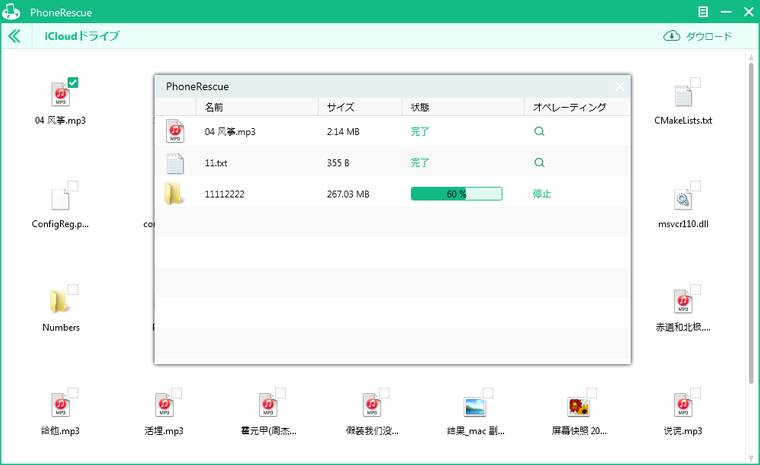Tick the checkbox on CMakeLists.txt
This screenshot has height=465, width=760.
(696, 82)
